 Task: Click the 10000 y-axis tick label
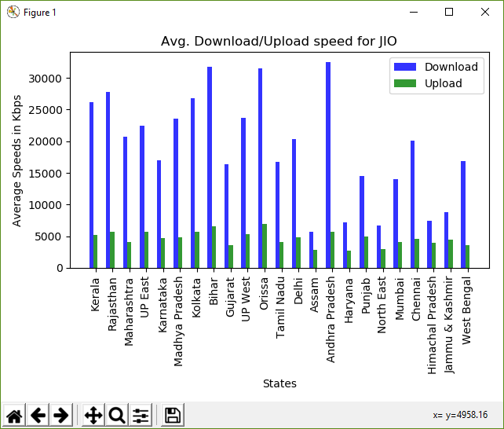(x=45, y=205)
